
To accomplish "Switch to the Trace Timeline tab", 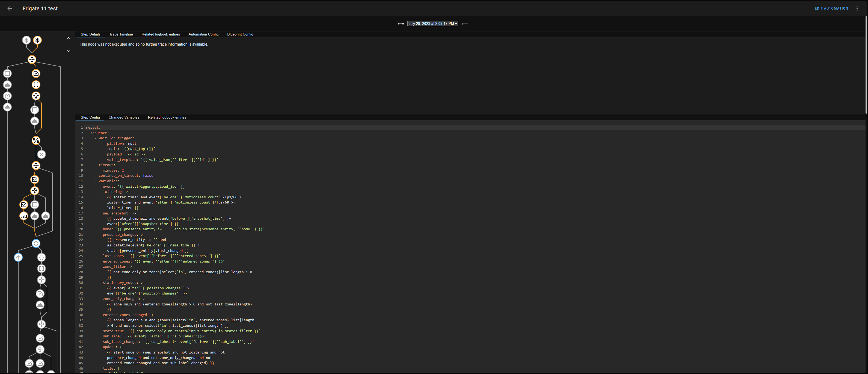I will [x=121, y=34].
